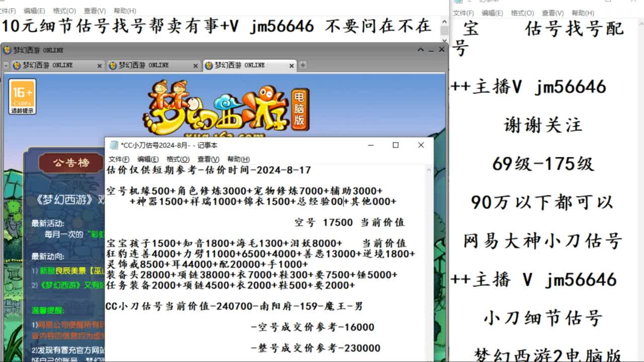Image resolution: width=644 pixels, height=362 pixels.
Task: Open 查看(V) menu in CC小刀估号 notepad
Action: point(208,159)
